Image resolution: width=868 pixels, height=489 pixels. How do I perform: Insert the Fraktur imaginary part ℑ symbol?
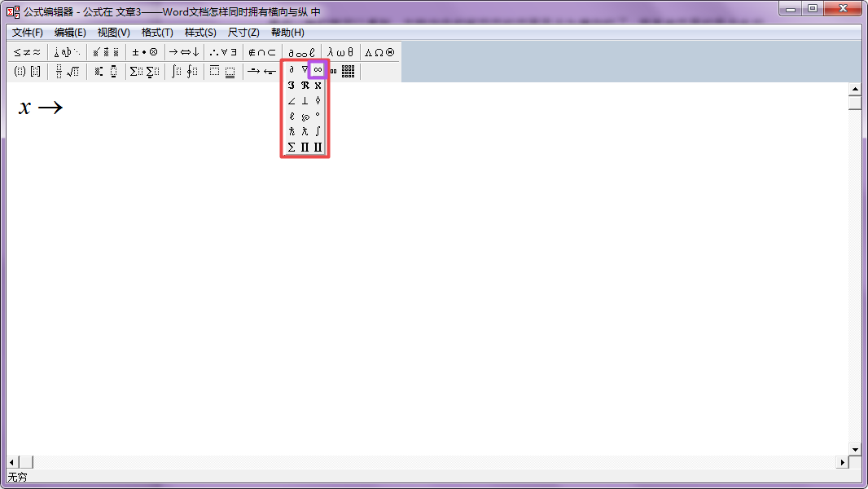coord(292,86)
